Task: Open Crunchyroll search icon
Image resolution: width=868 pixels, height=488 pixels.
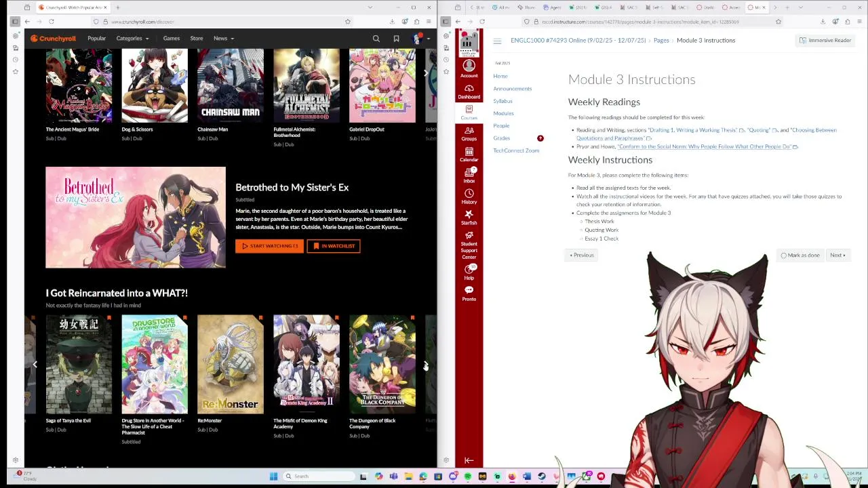Action: (x=376, y=39)
